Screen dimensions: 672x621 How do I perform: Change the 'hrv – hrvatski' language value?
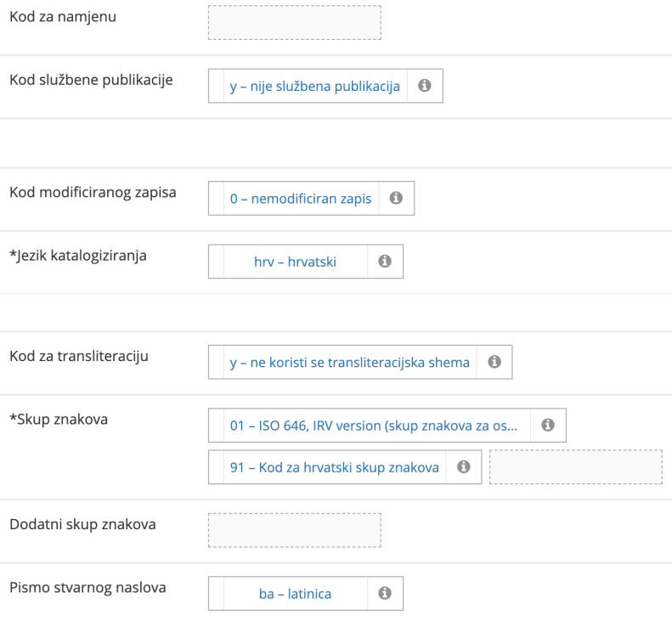[x=295, y=263]
